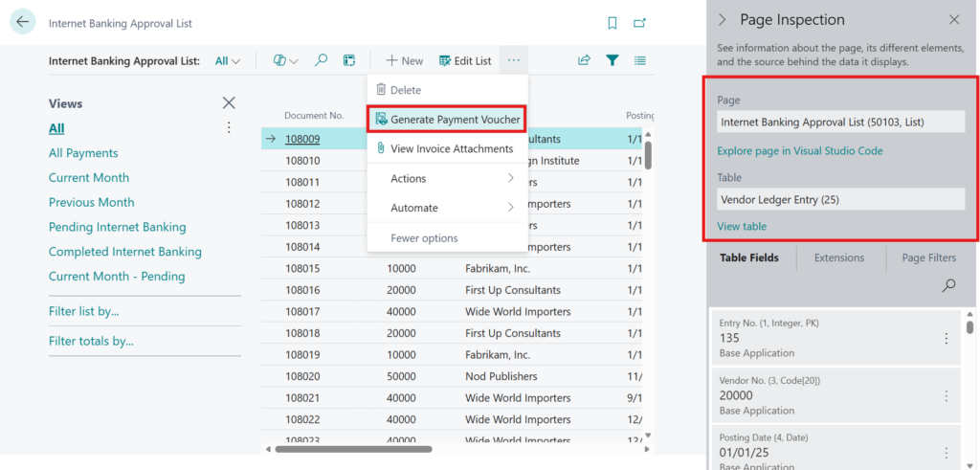Expand the Actions submenu
The width and height of the screenshot is (980, 470).
(448, 179)
